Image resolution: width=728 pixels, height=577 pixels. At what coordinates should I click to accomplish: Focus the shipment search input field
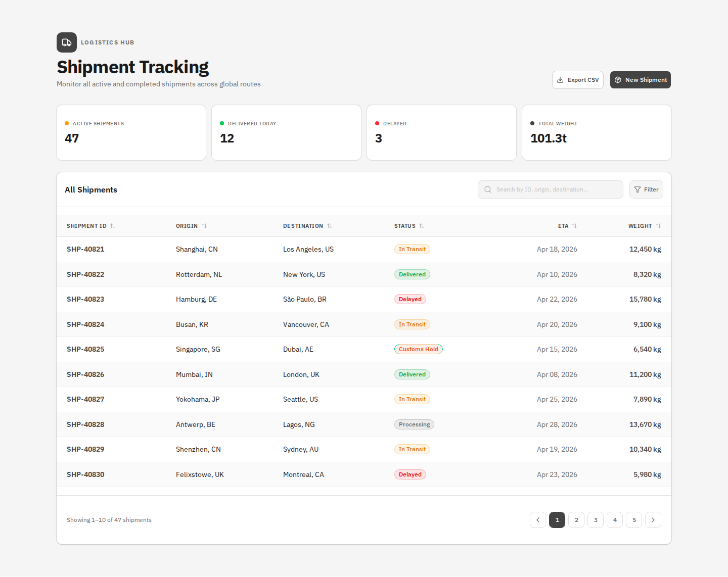click(x=551, y=189)
